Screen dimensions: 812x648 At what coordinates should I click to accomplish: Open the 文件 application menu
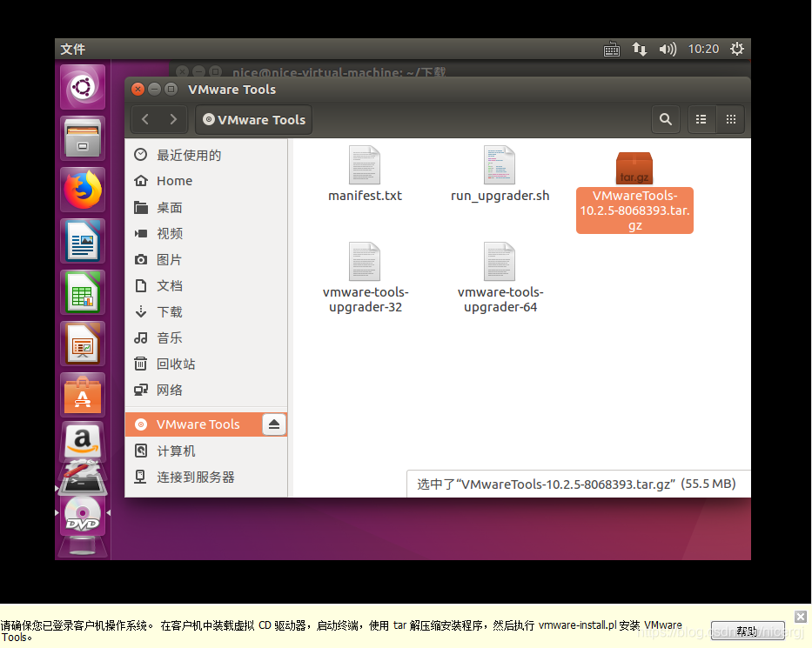(x=72, y=50)
